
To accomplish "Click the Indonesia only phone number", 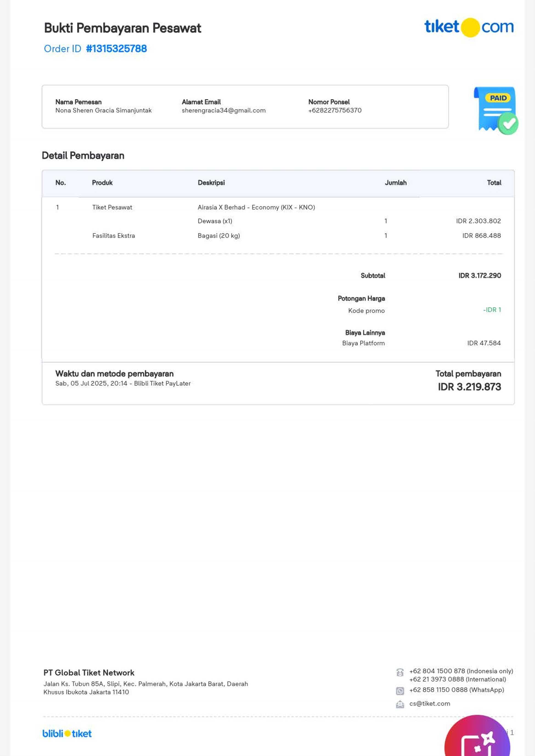I will pos(461,671).
